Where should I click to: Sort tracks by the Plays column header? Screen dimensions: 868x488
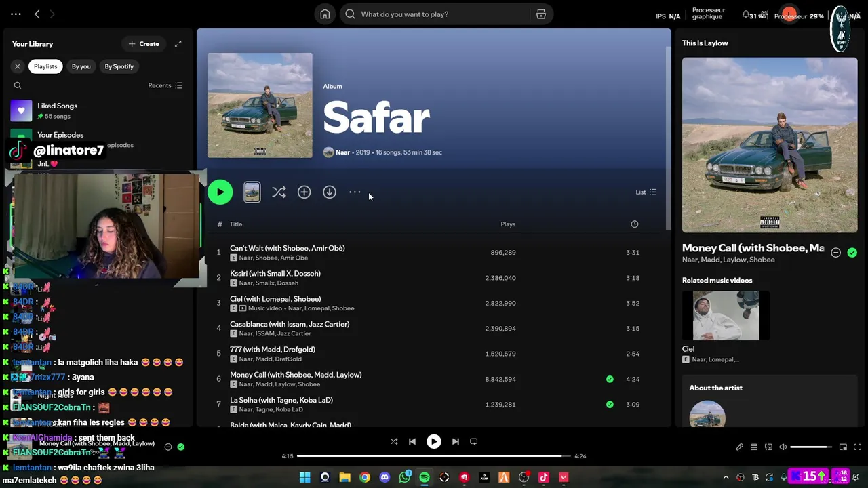tap(508, 224)
